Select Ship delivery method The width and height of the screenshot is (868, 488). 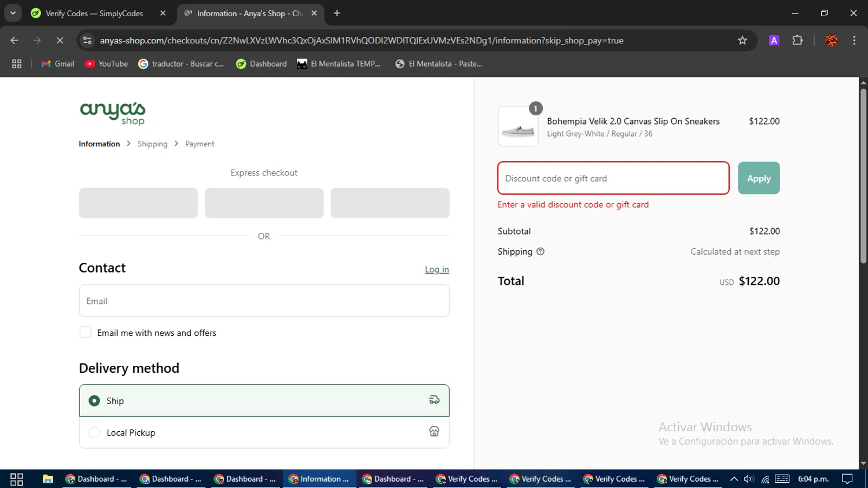click(x=264, y=401)
